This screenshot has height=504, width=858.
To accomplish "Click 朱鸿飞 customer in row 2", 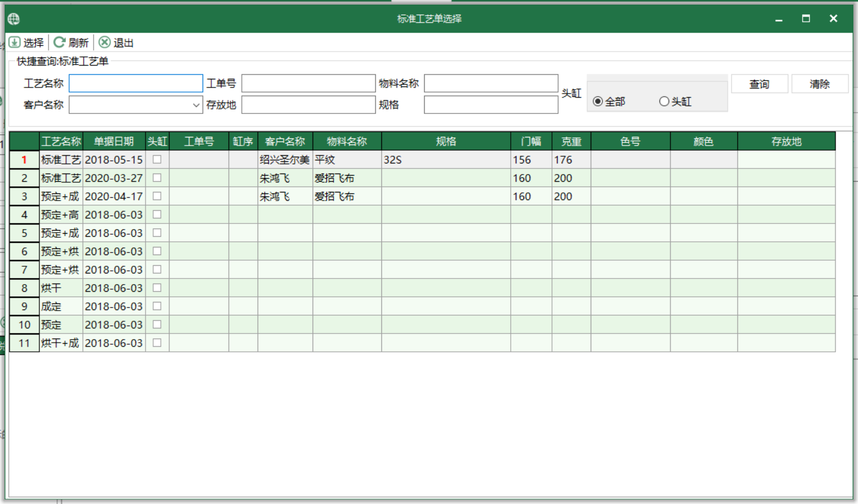I will point(285,178).
